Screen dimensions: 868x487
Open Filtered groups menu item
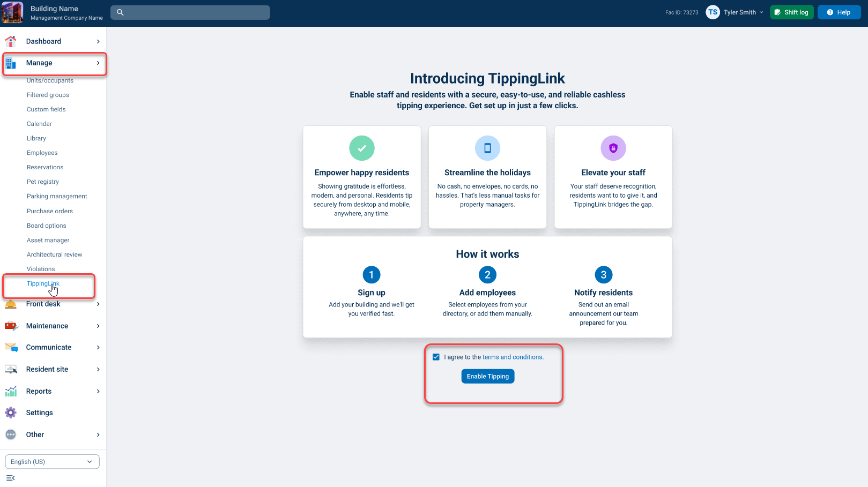pos(48,95)
